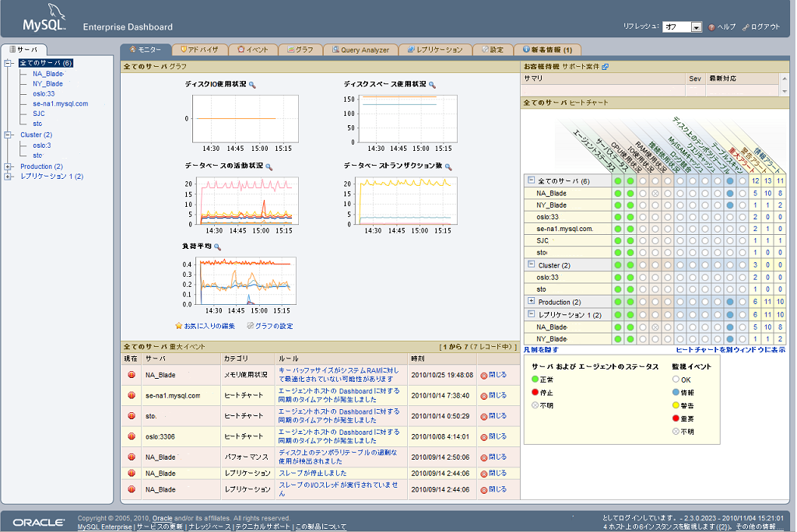Click the Oracle logo in footer
The width and height of the screenshot is (797, 532).
(39, 523)
